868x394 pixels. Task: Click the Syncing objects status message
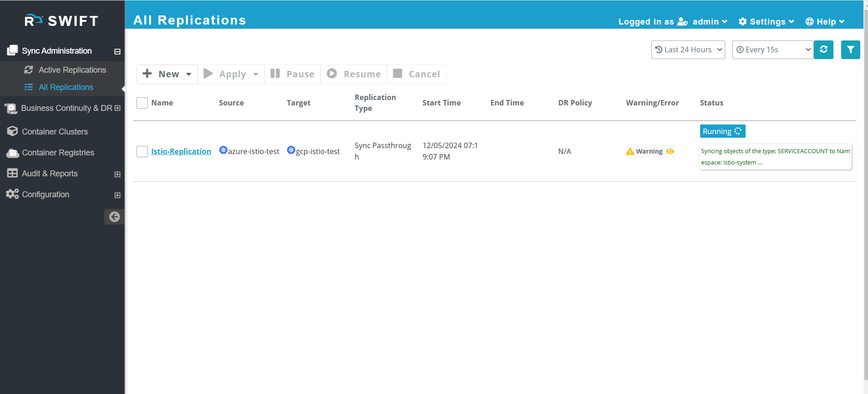pos(776,157)
